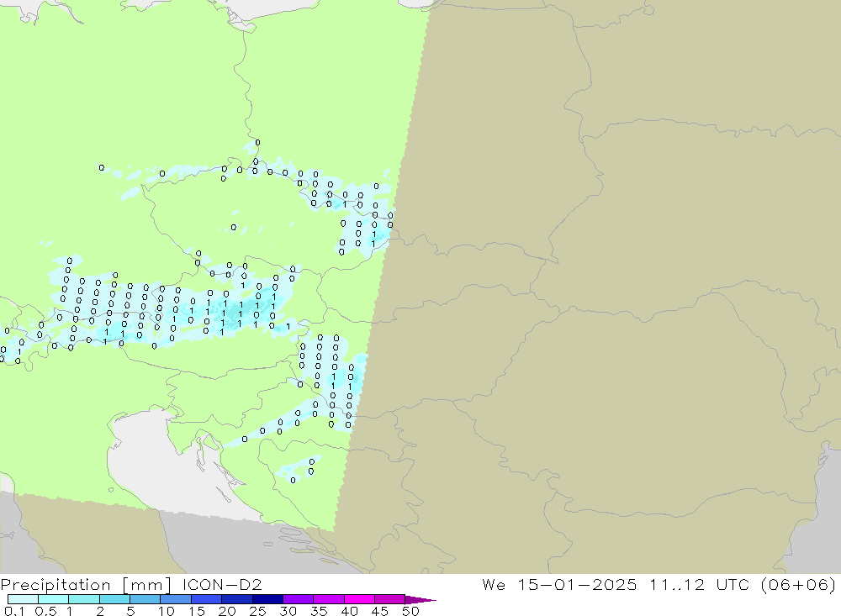Click the legend arrow tip beyond 50

(x=421, y=600)
